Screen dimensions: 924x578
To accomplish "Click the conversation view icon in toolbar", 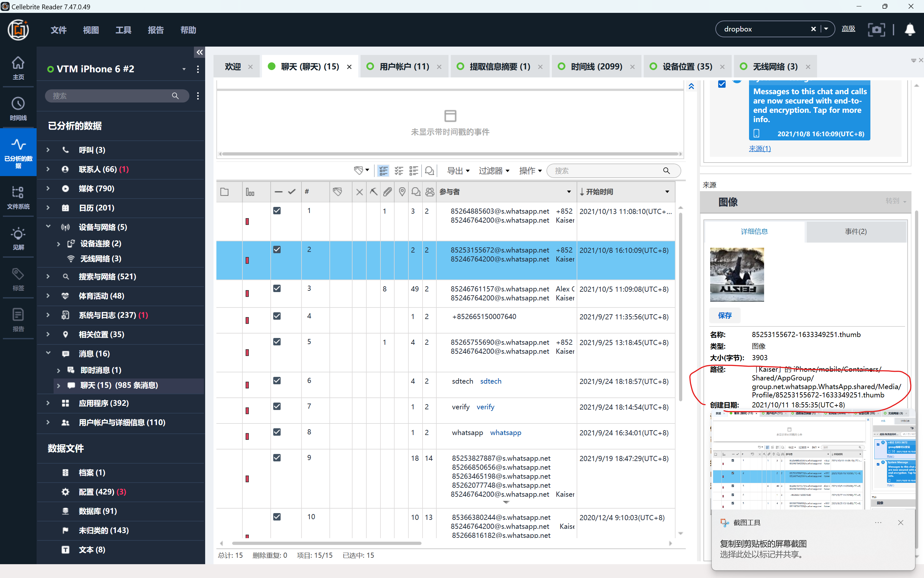I will coord(429,171).
